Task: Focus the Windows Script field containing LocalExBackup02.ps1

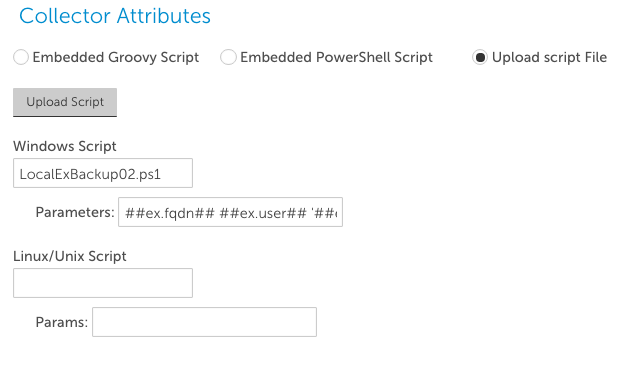Action: [x=103, y=173]
